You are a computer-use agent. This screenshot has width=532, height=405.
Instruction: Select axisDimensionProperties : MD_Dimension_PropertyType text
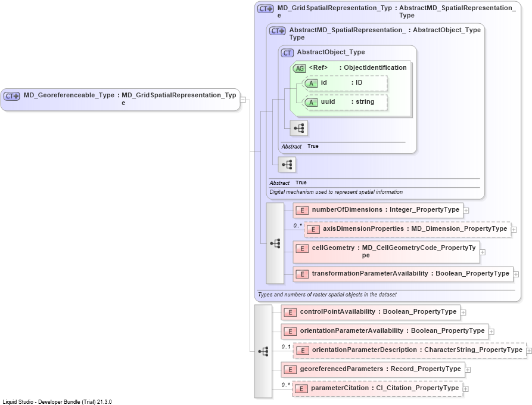coord(415,228)
